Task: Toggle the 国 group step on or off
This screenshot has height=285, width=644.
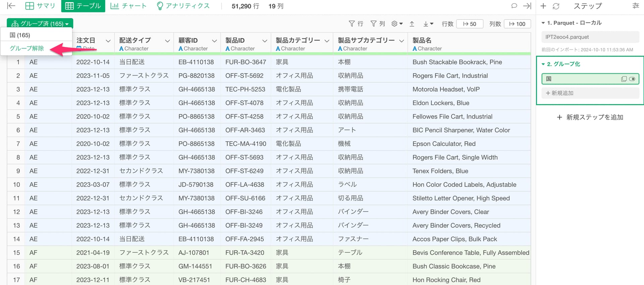Action: (632, 79)
